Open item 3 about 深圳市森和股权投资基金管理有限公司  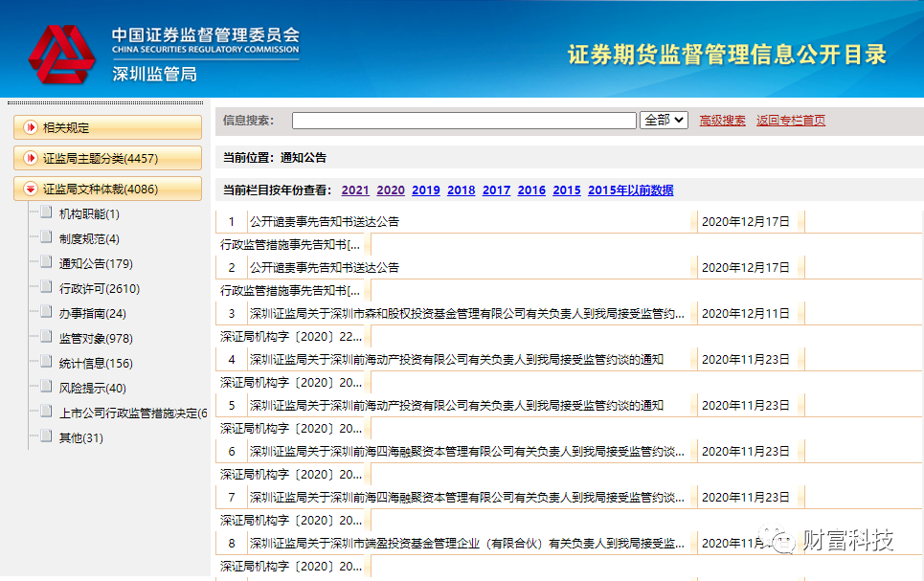[x=466, y=314]
